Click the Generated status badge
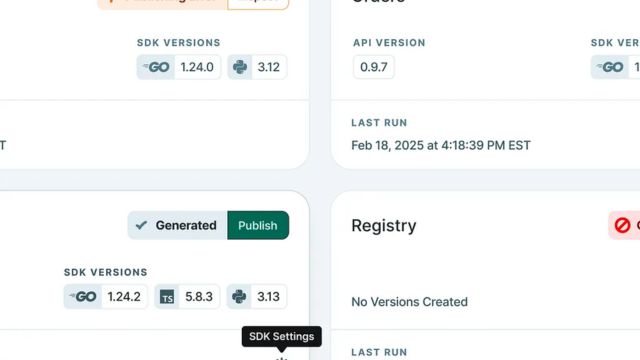640x360 pixels. click(x=177, y=225)
